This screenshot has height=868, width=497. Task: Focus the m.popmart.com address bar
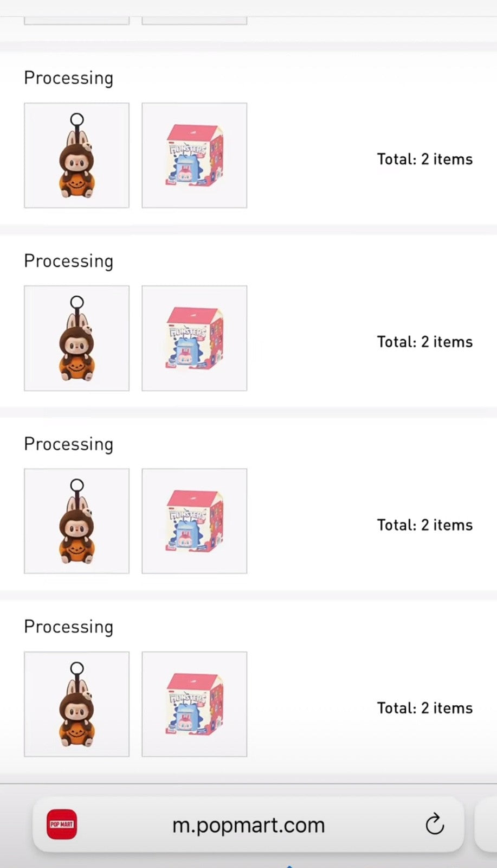[x=248, y=825]
